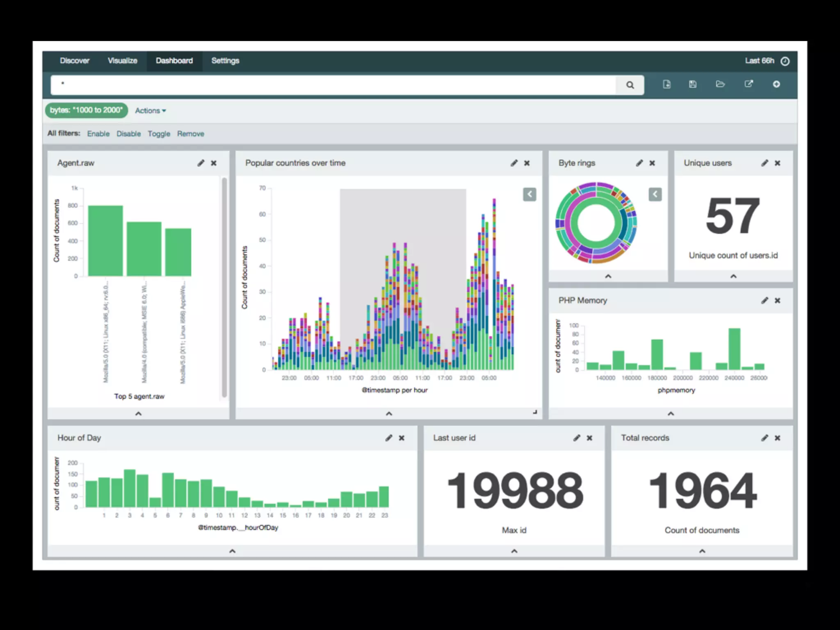Remove the Byte rings panel
Screen dimensions: 840x630
coord(652,163)
